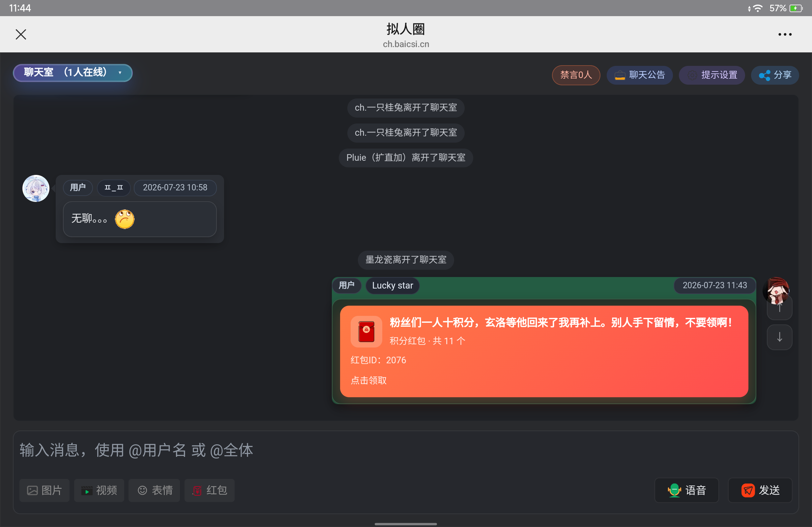Click the share icon beside 分享
The height and width of the screenshot is (527, 812).
(x=764, y=75)
